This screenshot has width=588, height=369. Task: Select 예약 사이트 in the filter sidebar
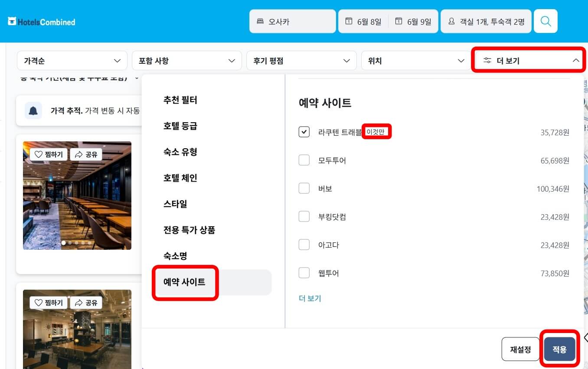click(214, 282)
